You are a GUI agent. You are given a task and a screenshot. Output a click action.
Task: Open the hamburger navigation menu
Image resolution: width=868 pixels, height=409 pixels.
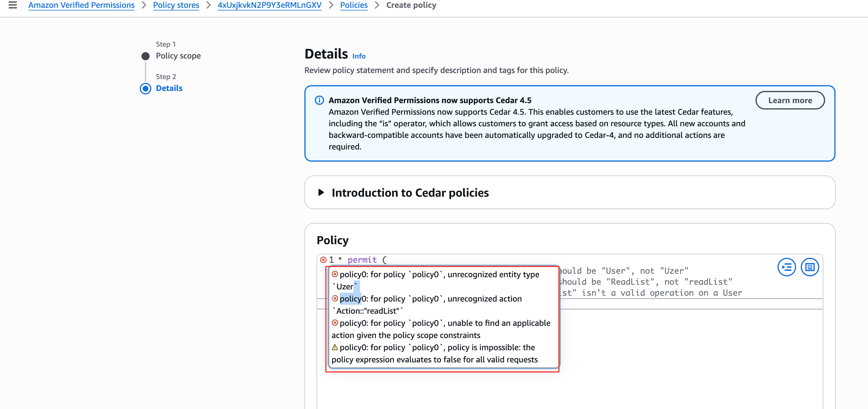click(13, 5)
